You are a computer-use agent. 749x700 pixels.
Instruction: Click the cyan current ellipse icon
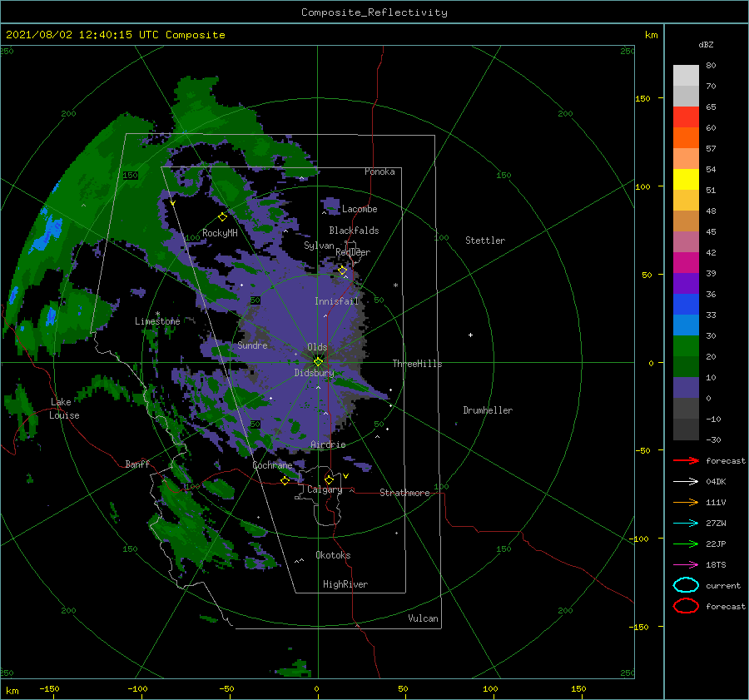click(x=686, y=585)
